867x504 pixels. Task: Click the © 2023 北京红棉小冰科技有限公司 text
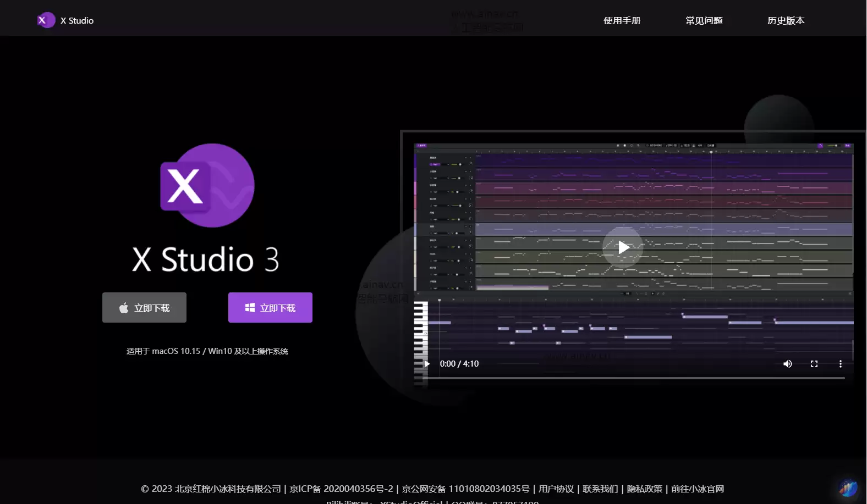pos(211,489)
